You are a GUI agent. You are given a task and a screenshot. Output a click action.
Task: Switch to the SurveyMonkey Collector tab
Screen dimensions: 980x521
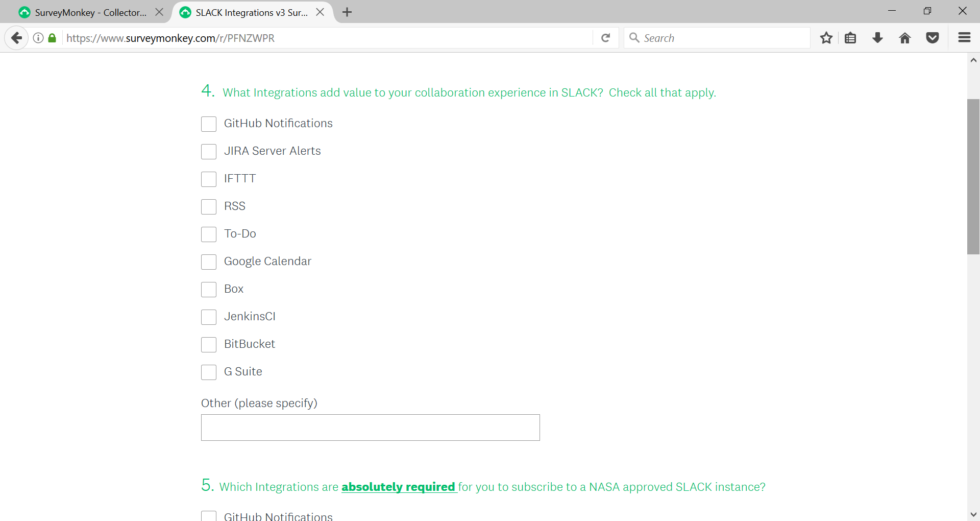[90, 12]
